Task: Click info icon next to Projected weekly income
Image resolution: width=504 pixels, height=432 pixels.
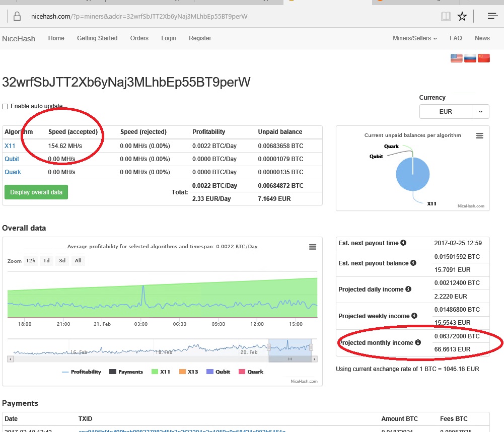Action: coord(414,316)
